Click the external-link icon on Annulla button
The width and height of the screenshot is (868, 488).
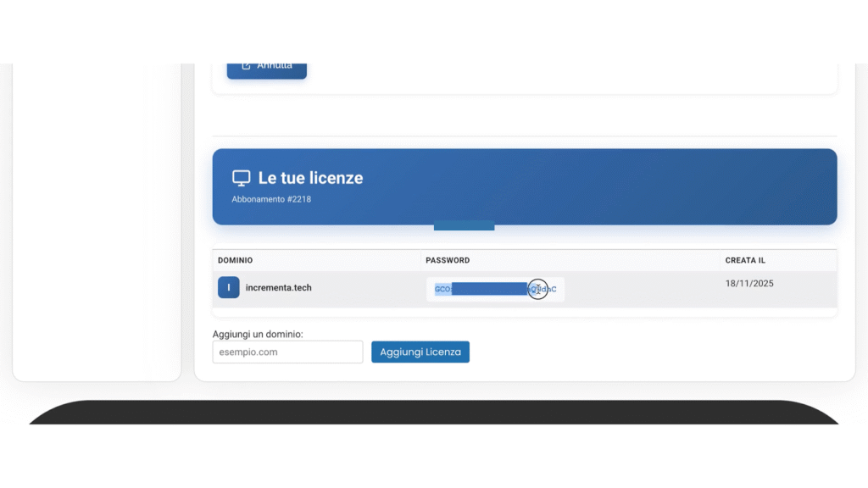tap(246, 66)
